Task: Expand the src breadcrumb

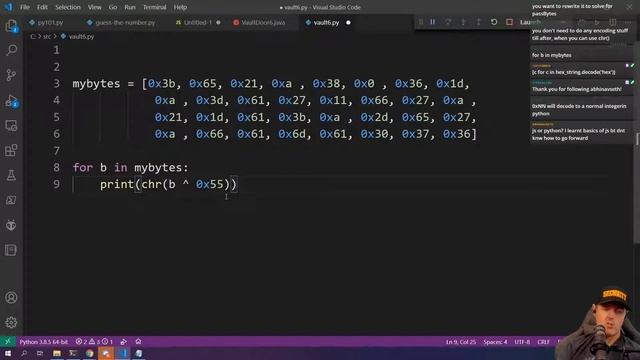Action: pos(47,36)
